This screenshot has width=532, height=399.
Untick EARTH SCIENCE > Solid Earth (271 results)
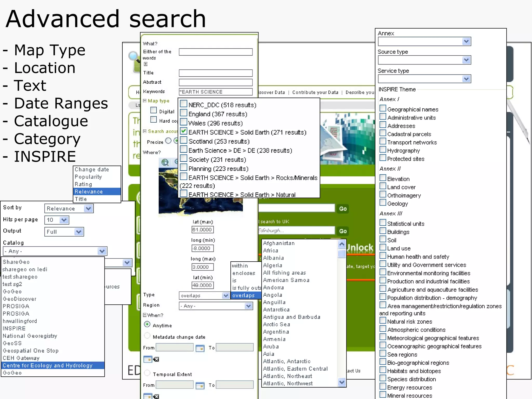pyautogui.click(x=184, y=131)
